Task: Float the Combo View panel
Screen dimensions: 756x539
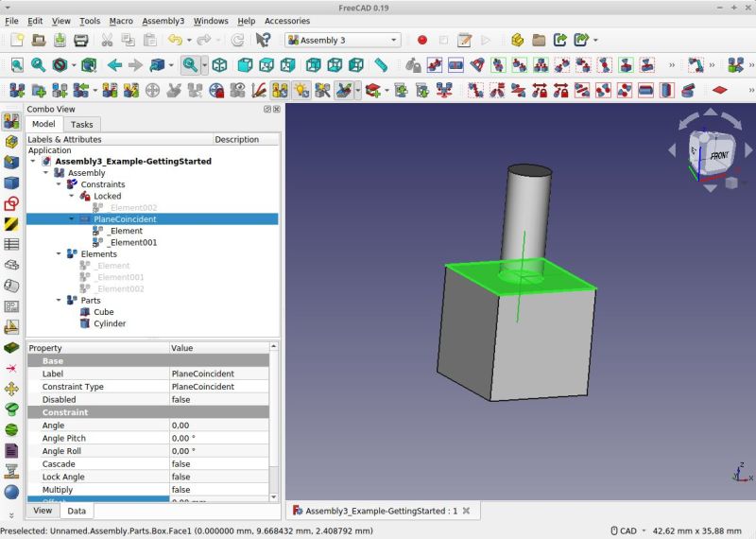Action: click(267, 109)
